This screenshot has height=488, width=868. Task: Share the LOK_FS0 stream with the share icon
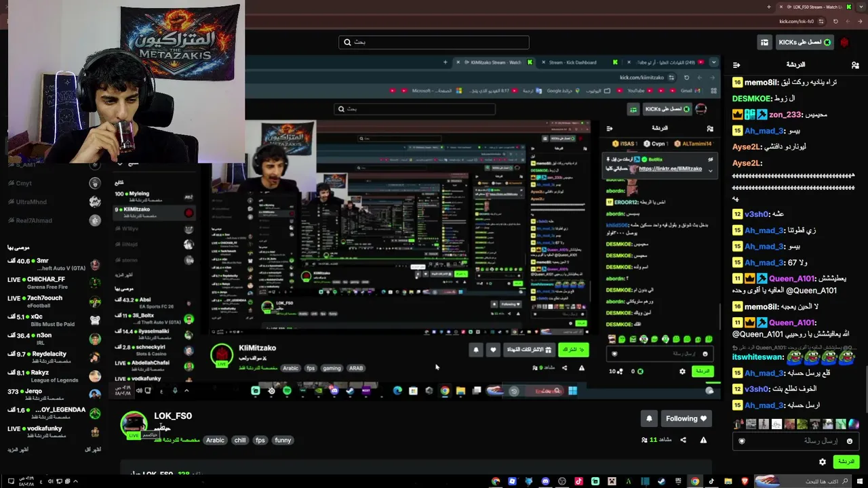(683, 440)
